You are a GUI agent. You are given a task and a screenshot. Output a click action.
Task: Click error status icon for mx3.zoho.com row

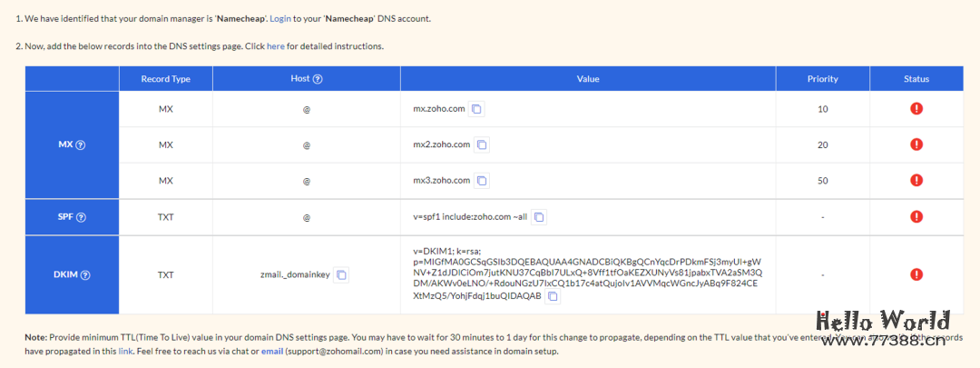[x=916, y=181]
